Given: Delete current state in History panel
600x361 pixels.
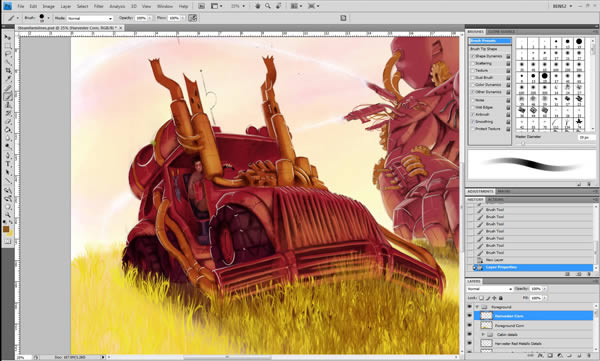Looking at the screenshot, I should tap(589, 274).
